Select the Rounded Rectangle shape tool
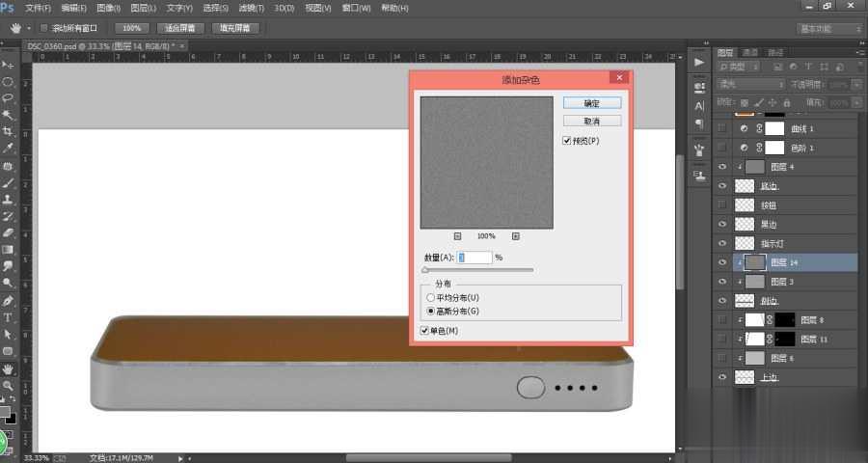Screen dimensions: 868x463 [8, 351]
